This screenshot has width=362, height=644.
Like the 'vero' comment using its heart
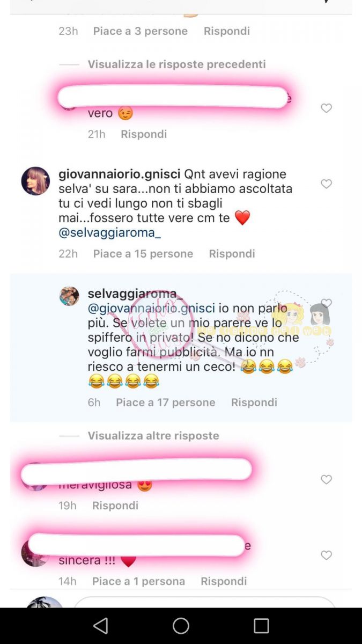[x=326, y=108]
